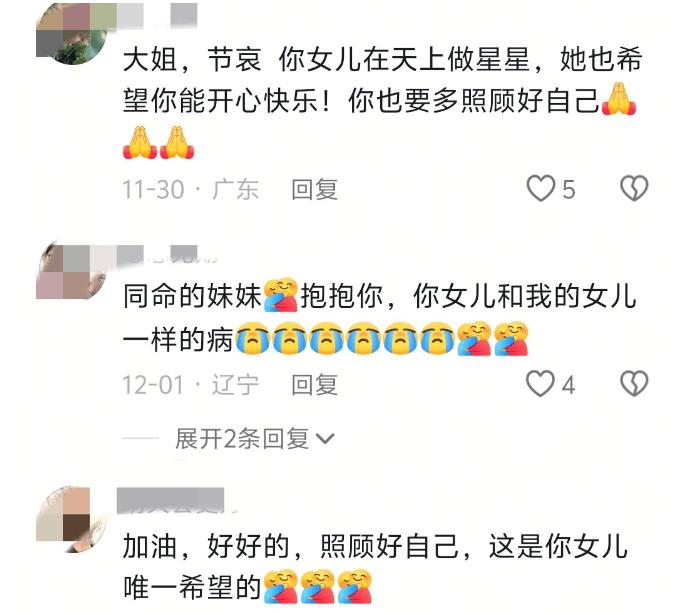This screenshot has height=613, width=674.
Task: Tap the like count 5 on the first comment
Action: point(568,189)
